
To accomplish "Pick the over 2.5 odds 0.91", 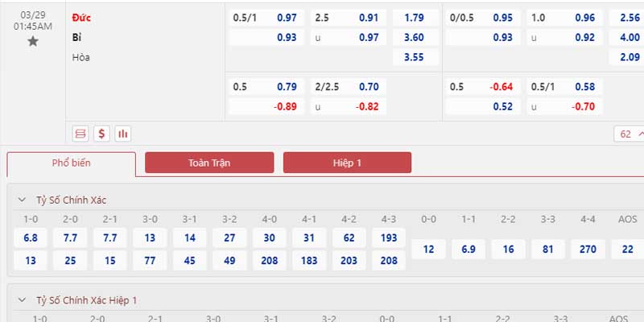I will (369, 18).
